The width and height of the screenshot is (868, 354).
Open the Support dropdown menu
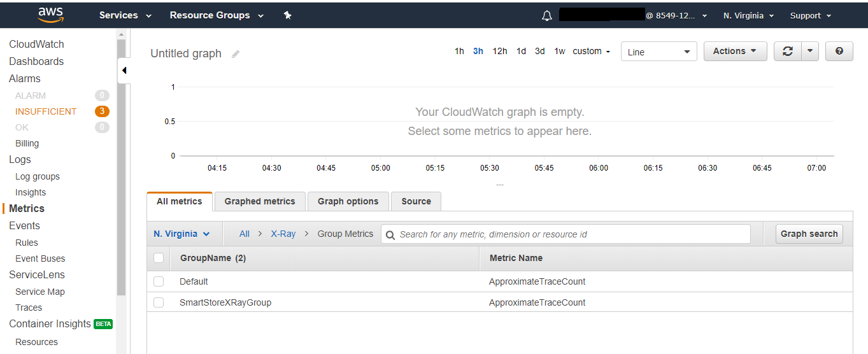point(811,15)
